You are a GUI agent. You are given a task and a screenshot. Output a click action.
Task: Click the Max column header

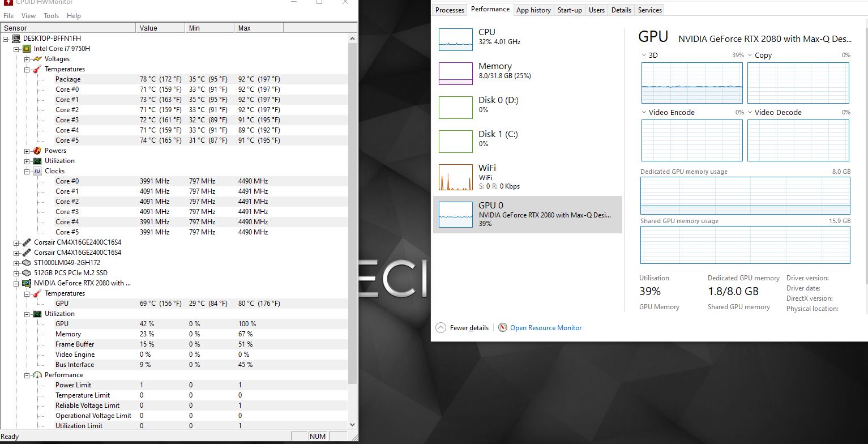coord(259,28)
